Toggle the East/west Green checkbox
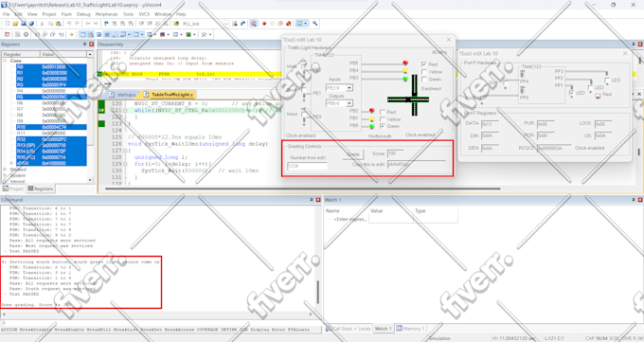Viewport: 644px width, 342px height. [424, 79]
